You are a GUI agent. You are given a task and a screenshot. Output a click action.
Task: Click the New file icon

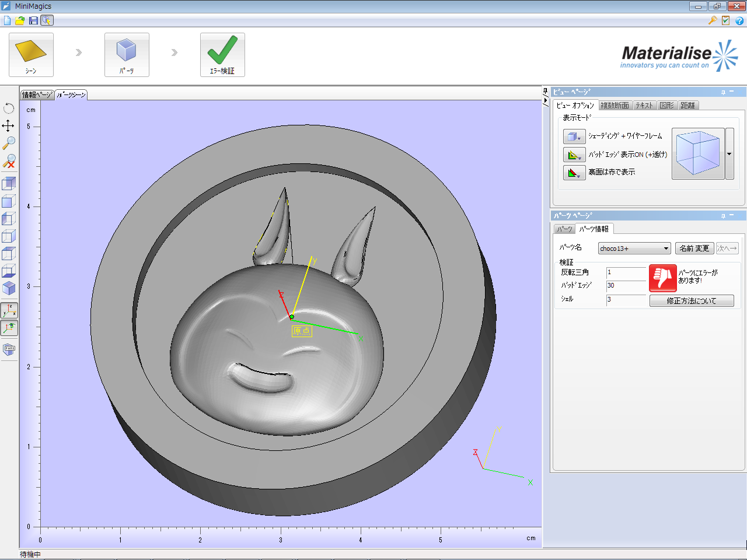7,20
